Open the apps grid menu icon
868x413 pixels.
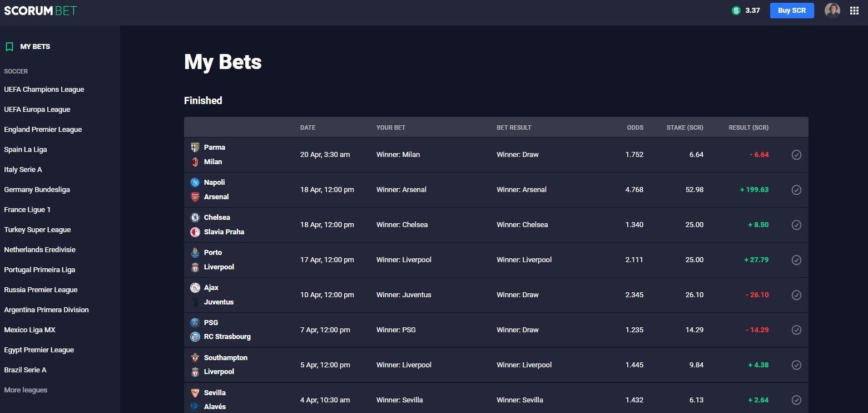coord(855,11)
